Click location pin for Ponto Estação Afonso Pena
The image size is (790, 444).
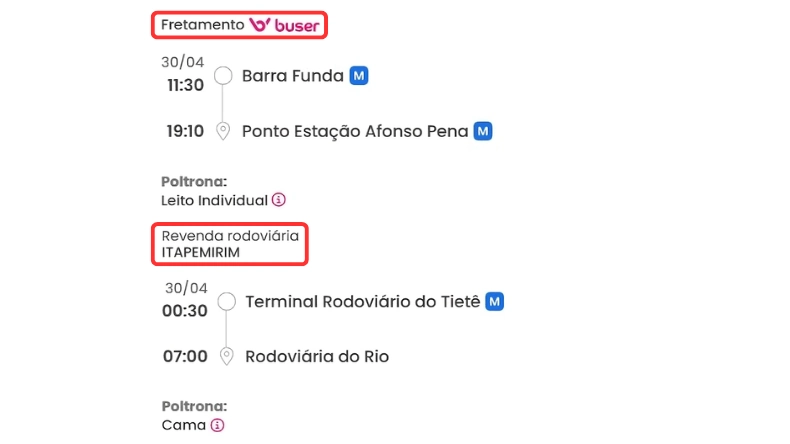point(224,131)
